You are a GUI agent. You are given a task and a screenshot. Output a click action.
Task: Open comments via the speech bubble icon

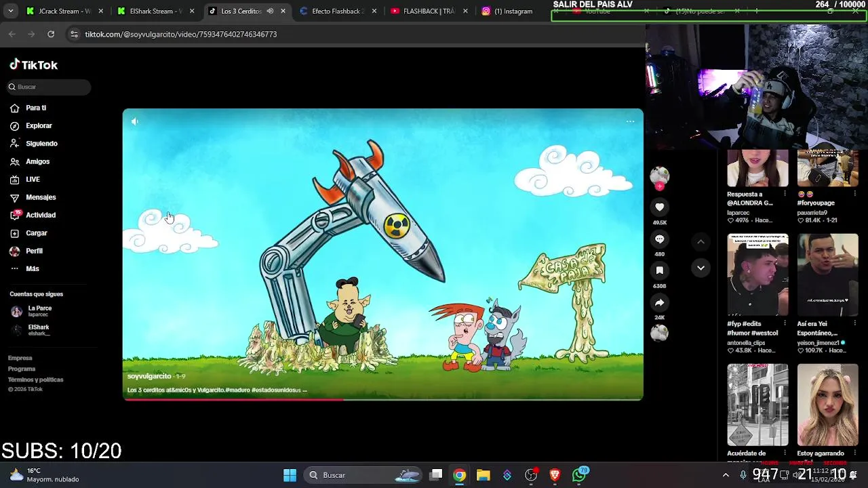[x=659, y=239]
